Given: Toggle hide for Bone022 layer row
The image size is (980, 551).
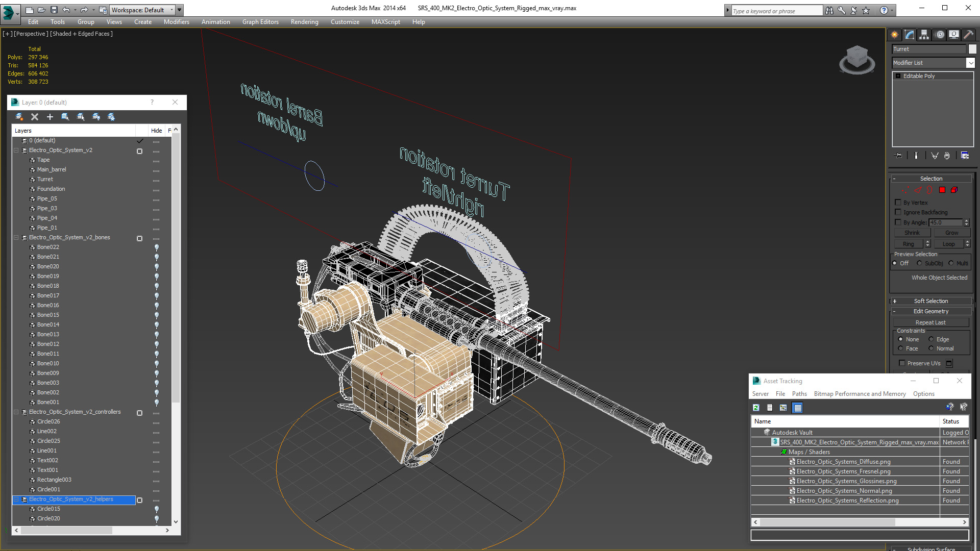Looking at the screenshot, I should (x=157, y=247).
